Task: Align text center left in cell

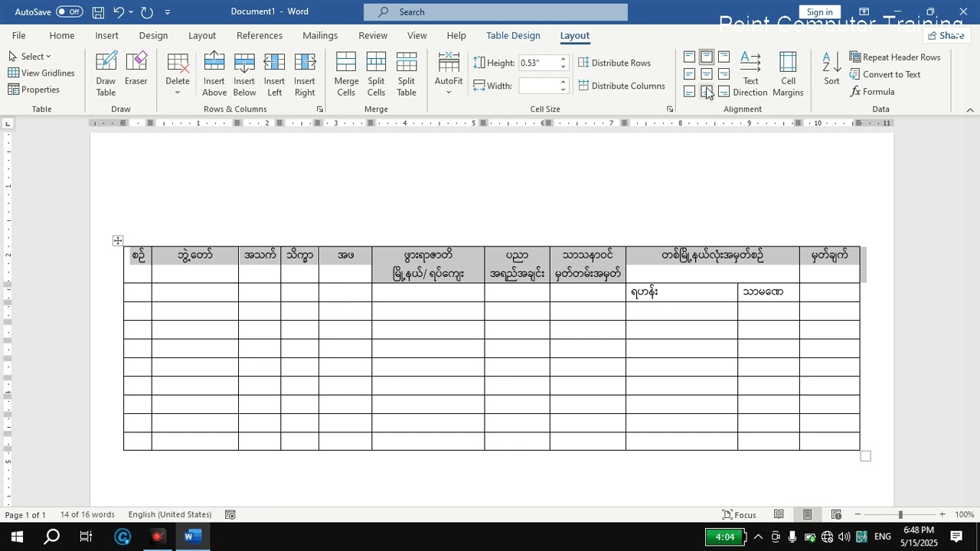Action: pos(689,74)
